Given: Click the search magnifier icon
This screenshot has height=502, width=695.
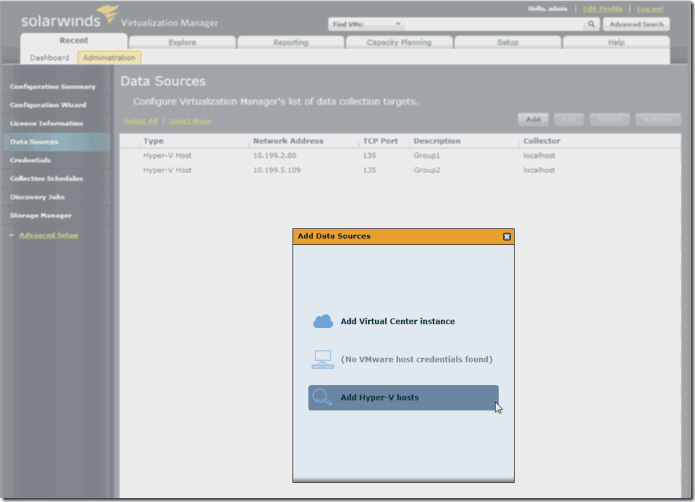Looking at the screenshot, I should [591, 24].
